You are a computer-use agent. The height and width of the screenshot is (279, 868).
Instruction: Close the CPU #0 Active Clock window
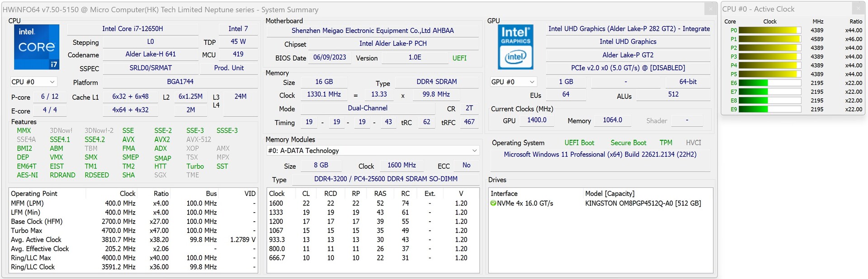[x=859, y=8]
